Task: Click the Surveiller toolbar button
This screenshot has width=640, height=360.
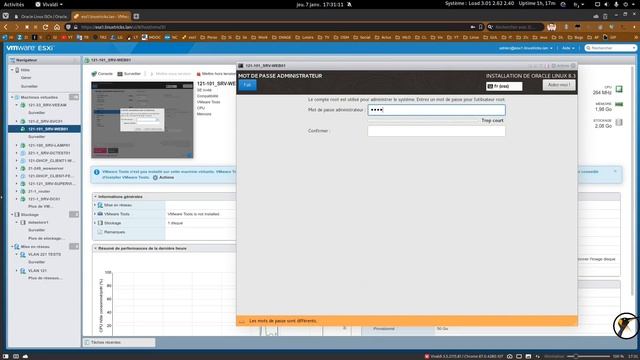Action: click(x=129, y=74)
